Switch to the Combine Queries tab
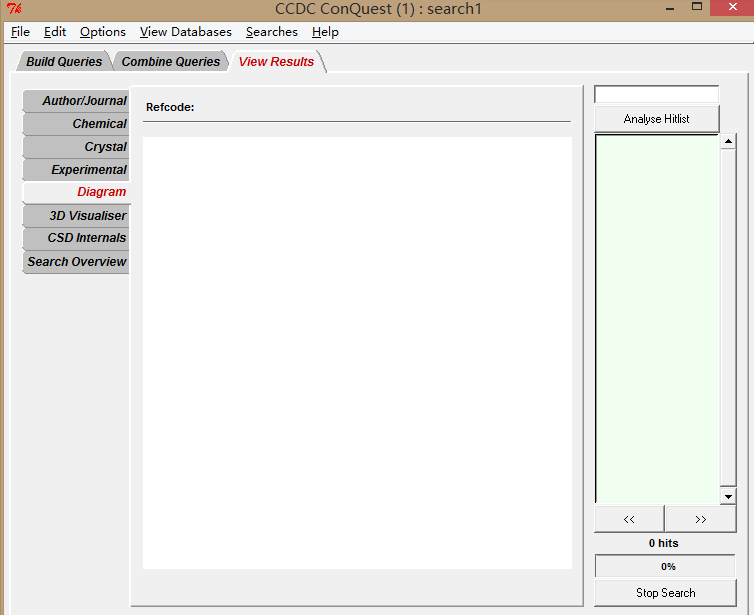The image size is (754, 615). (x=171, y=62)
